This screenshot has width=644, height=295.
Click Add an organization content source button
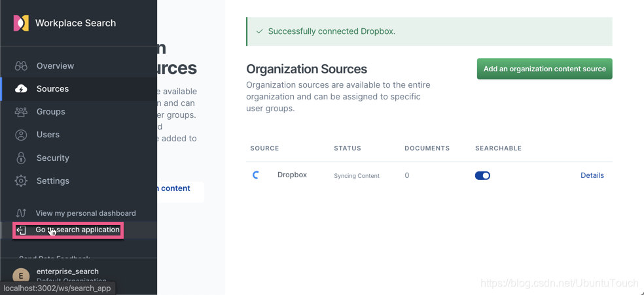pos(545,69)
